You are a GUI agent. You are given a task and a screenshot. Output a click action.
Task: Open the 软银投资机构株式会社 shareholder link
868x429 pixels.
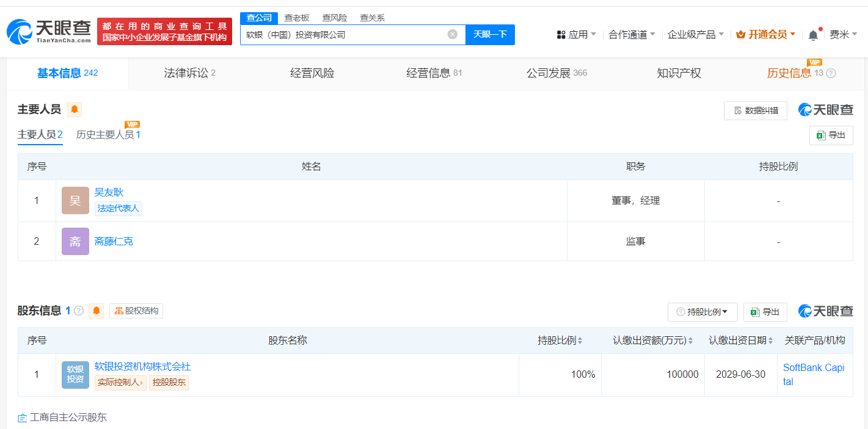click(143, 366)
